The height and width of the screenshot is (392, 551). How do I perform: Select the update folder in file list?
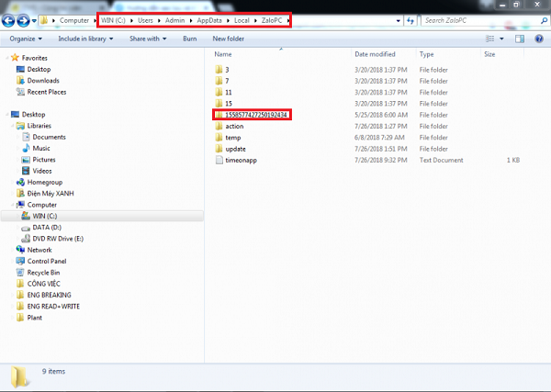coord(235,149)
